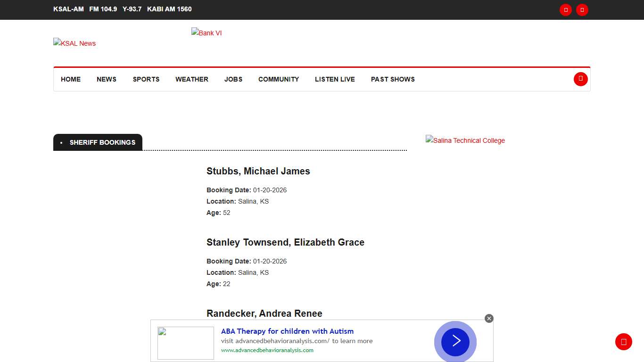This screenshot has height=362, width=644.
Task: Expand the COMMUNITY menu
Action: [279, 79]
